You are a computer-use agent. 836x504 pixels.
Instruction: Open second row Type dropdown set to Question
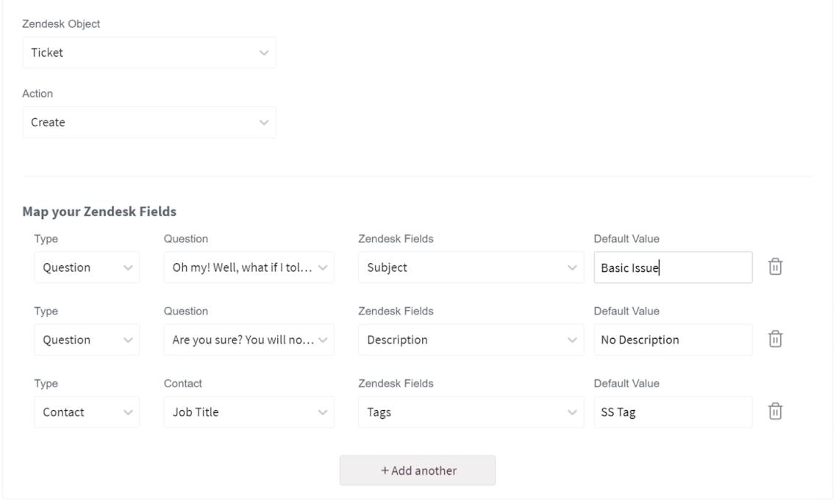click(x=87, y=340)
